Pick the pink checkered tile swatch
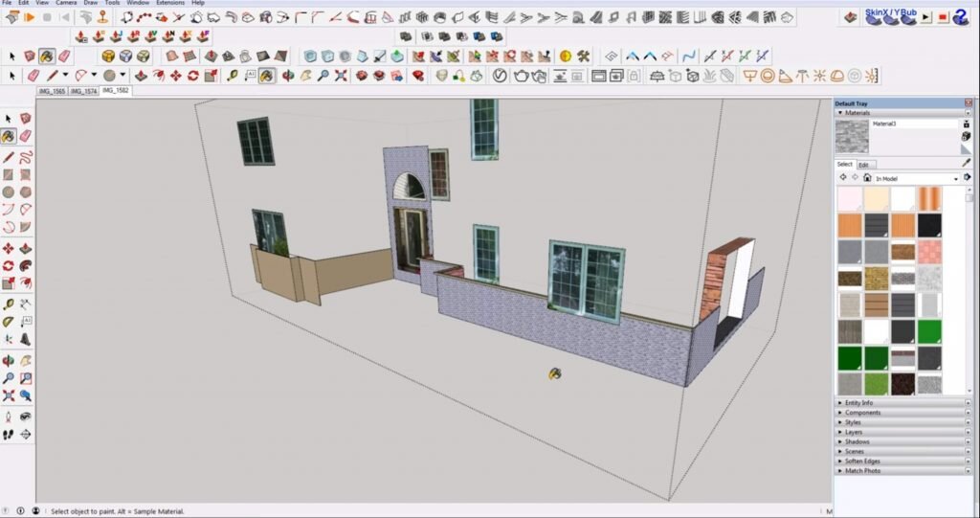 929,252
